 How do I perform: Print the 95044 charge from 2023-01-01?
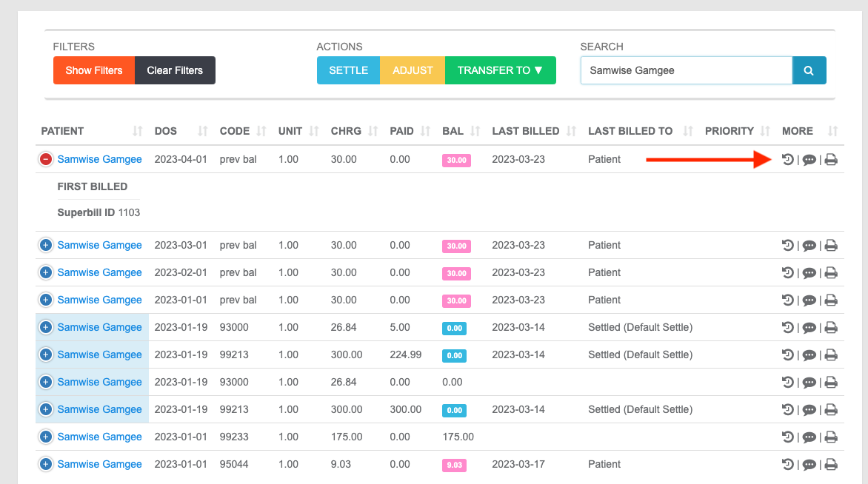click(831, 464)
